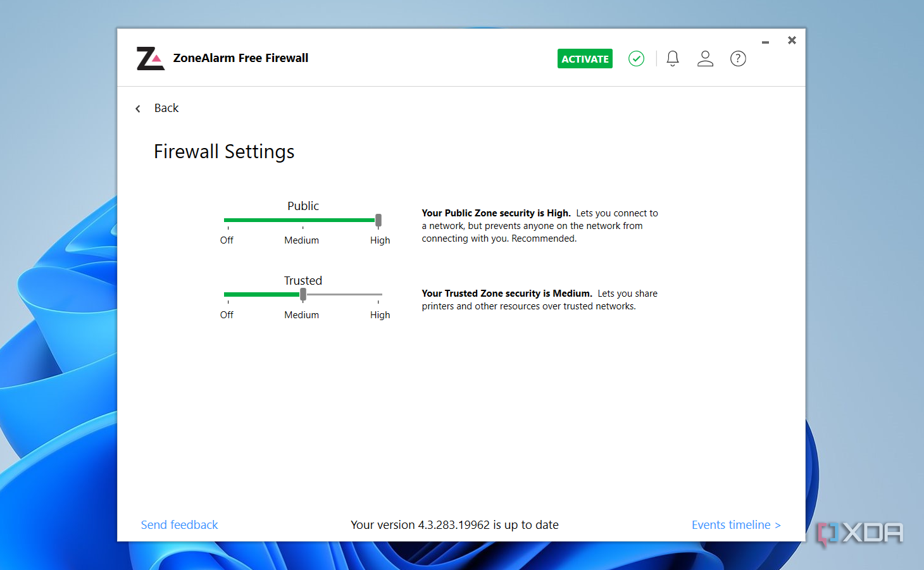This screenshot has height=570, width=924.
Task: Open the help question mark icon
Action: tap(738, 59)
